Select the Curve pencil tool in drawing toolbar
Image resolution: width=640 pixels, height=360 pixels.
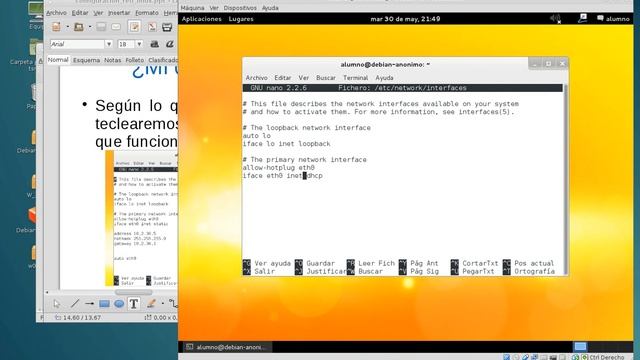pyautogui.click(x=151, y=304)
